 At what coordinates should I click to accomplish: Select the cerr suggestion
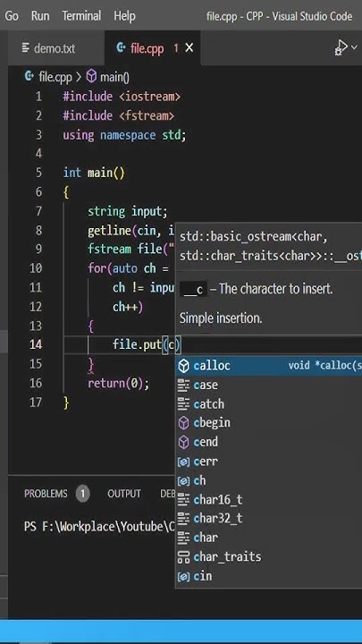coord(269,462)
